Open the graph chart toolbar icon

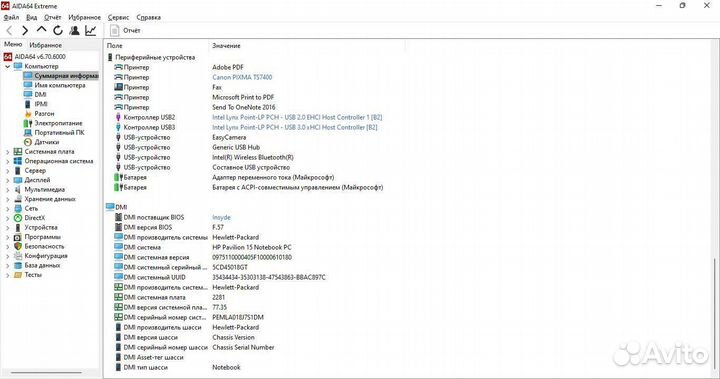[x=90, y=30]
